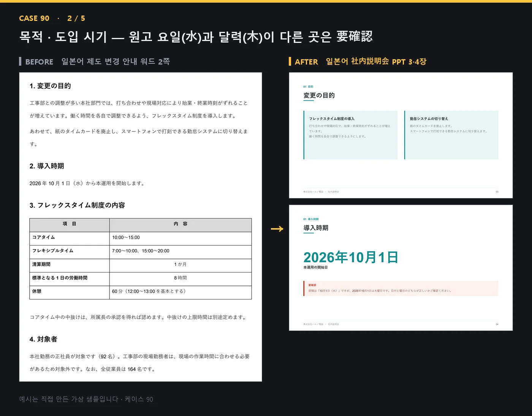Click the "10:00～15:00" table cell
This screenshot has width=532, height=416.
point(180,239)
